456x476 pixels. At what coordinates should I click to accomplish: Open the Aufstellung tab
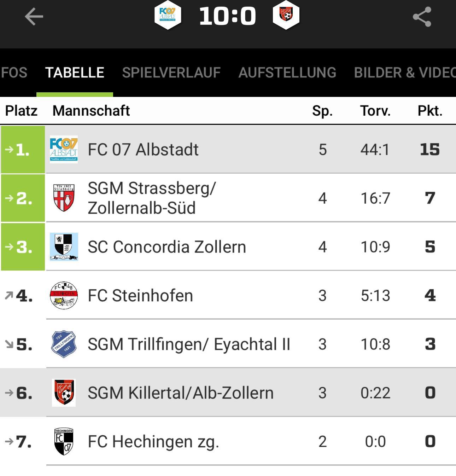point(287,73)
